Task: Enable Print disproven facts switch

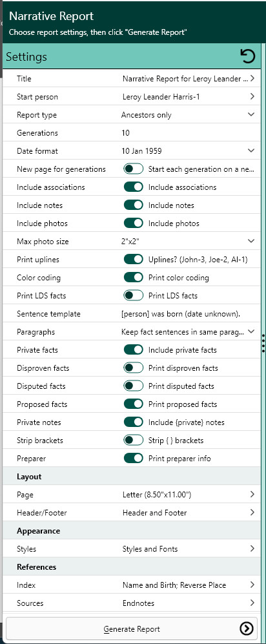Action: (134, 368)
